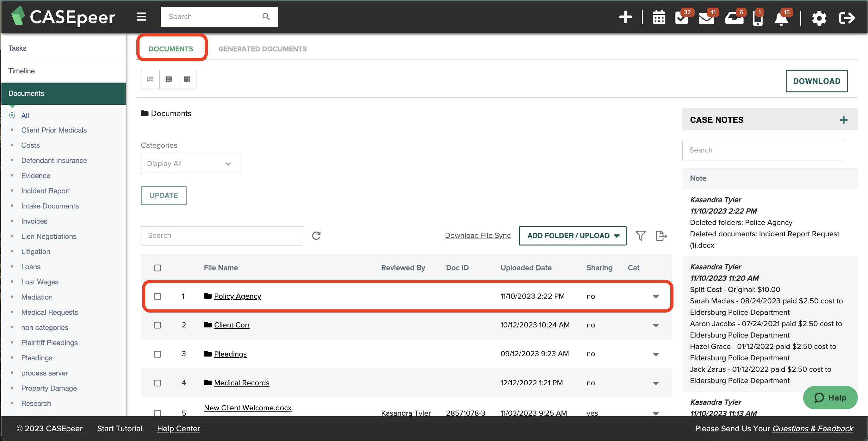Open inbox tray icon with 6 badge
The image size is (868, 441).
tap(734, 18)
